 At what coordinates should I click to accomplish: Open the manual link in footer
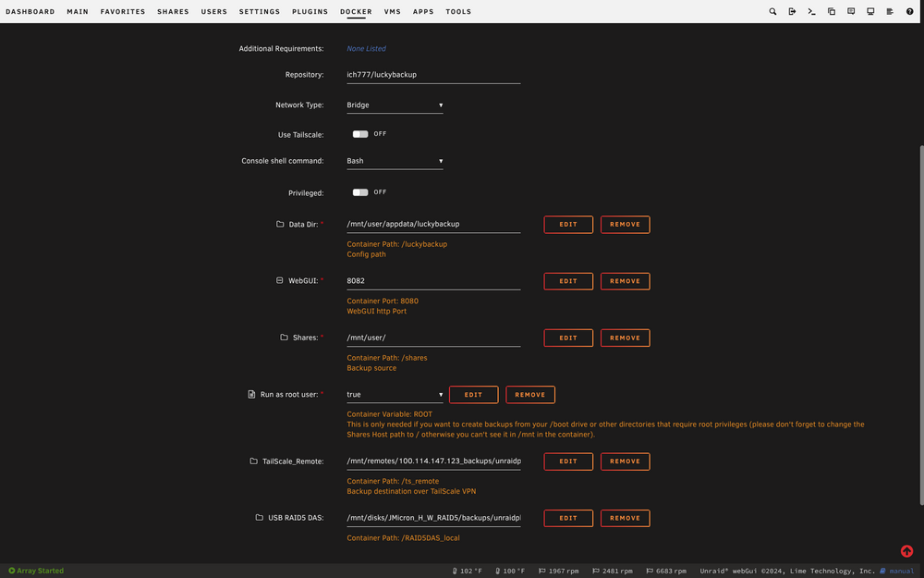point(897,571)
